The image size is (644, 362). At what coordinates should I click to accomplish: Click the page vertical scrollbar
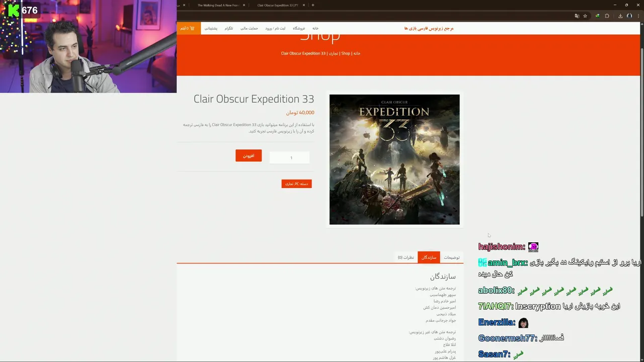pyautogui.click(x=641, y=133)
